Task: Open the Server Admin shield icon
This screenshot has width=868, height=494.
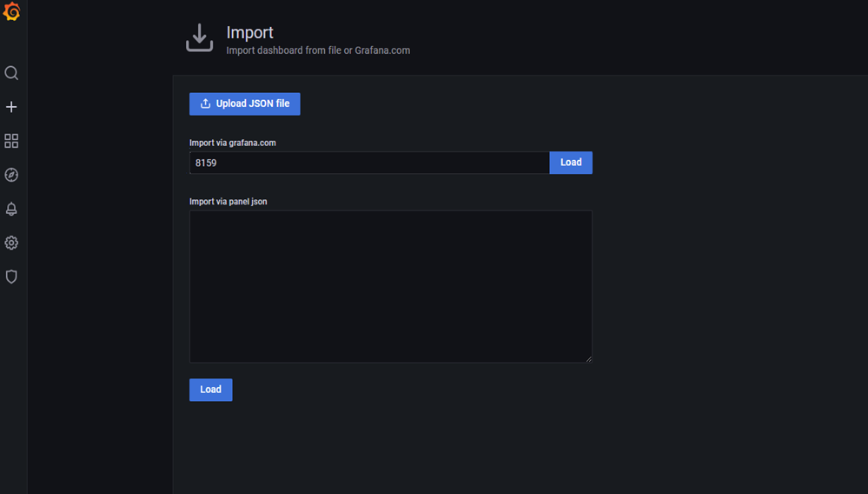Action: [x=11, y=277]
